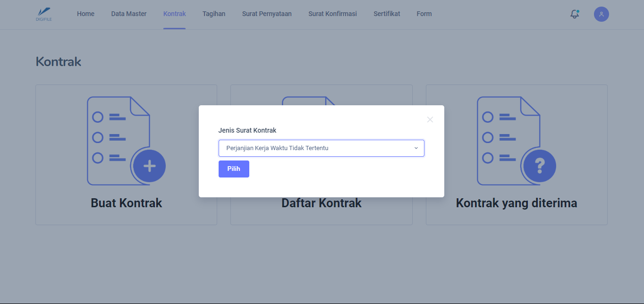Go to the Home menu
The width and height of the screenshot is (644, 304).
[x=85, y=14]
